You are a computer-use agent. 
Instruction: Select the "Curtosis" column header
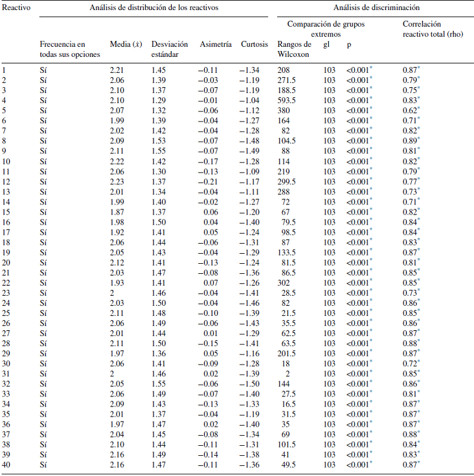[x=254, y=44]
